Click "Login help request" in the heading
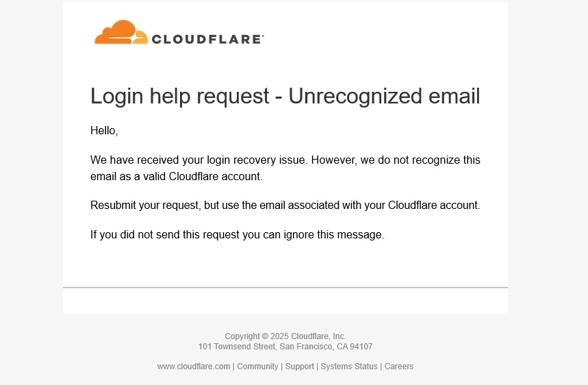The image size is (588, 385). [179, 96]
